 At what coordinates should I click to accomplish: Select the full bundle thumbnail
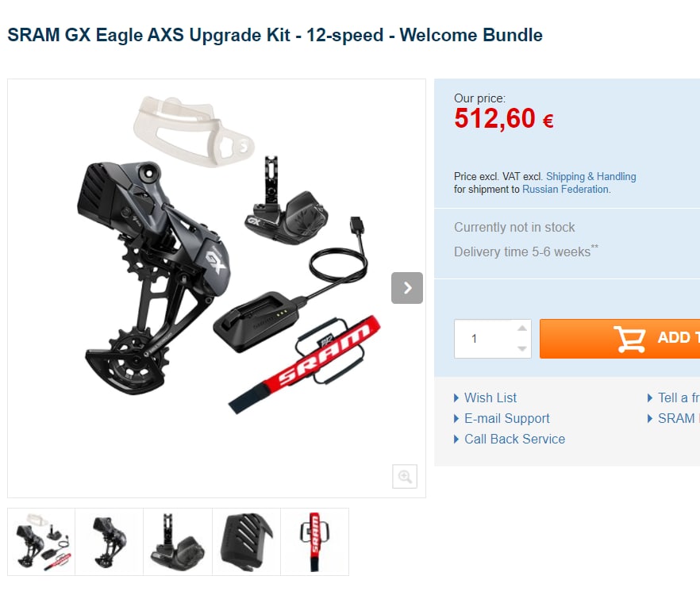(41, 542)
